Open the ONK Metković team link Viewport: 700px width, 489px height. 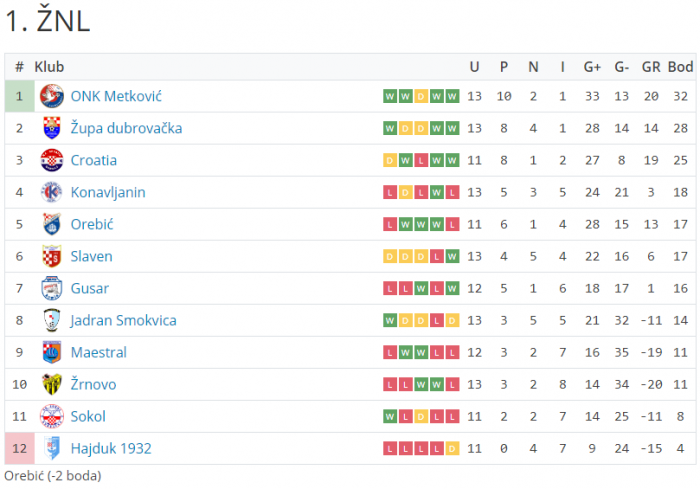click(x=116, y=96)
